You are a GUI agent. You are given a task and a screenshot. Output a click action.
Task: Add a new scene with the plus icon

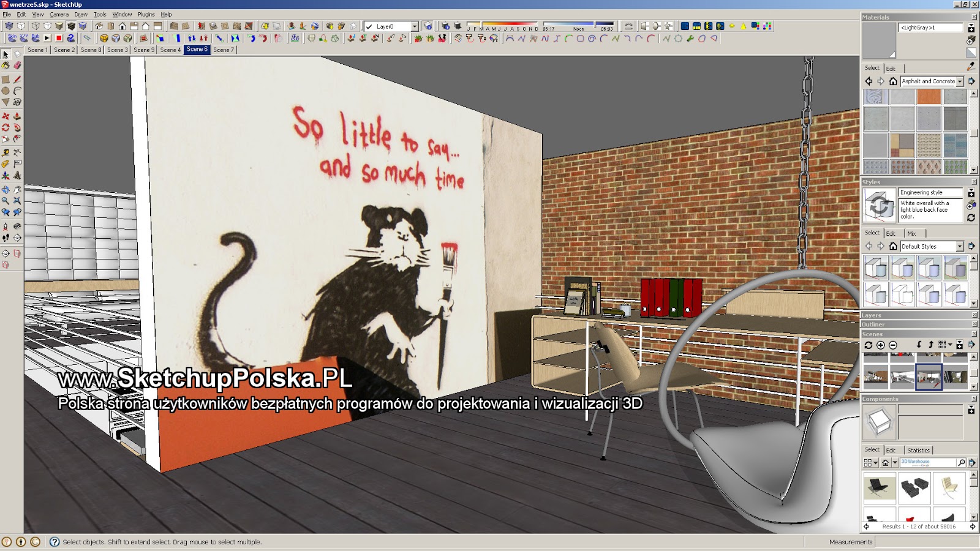(x=881, y=345)
